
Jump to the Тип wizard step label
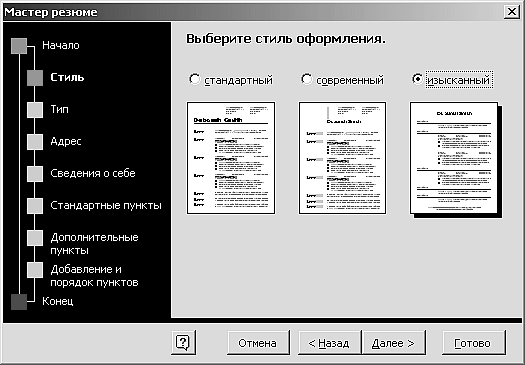point(60,109)
